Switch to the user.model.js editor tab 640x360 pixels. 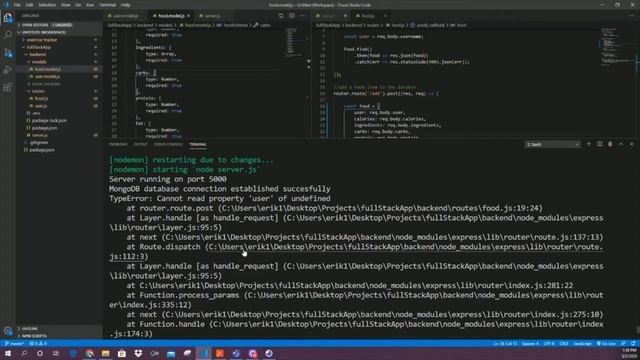tap(125, 16)
